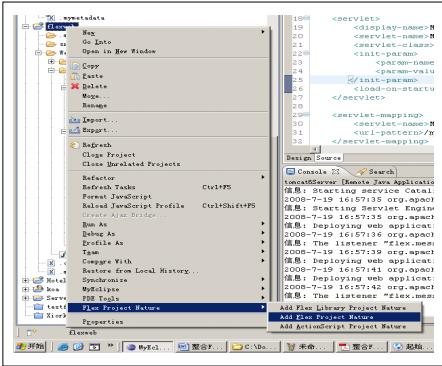442x366 pixels.
Task: Expand the Run As submenu
Action: coord(263,224)
